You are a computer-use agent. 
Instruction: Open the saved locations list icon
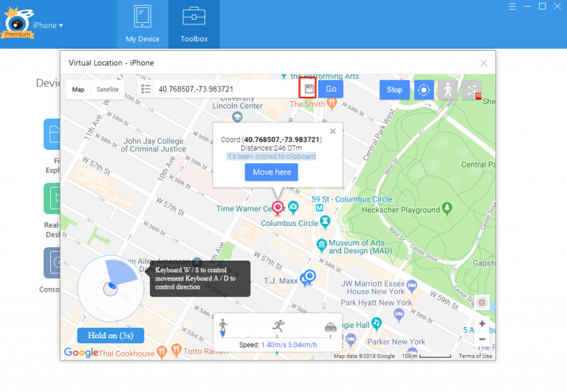point(146,89)
